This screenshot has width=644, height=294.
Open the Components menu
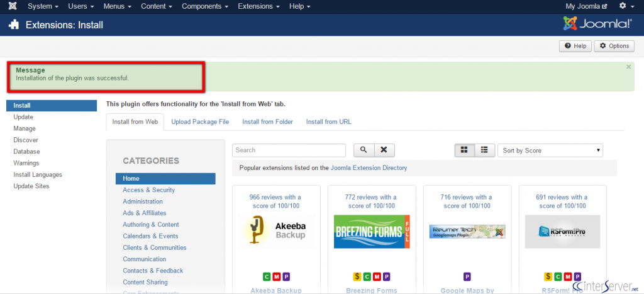click(205, 6)
